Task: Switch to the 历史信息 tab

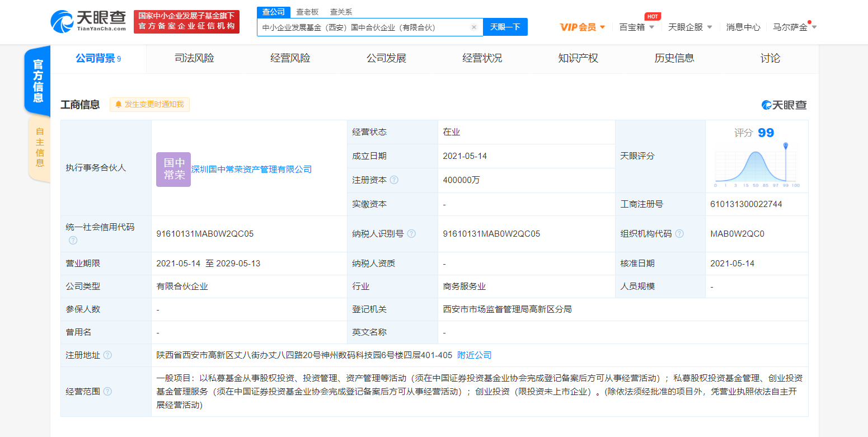Action: (x=674, y=58)
